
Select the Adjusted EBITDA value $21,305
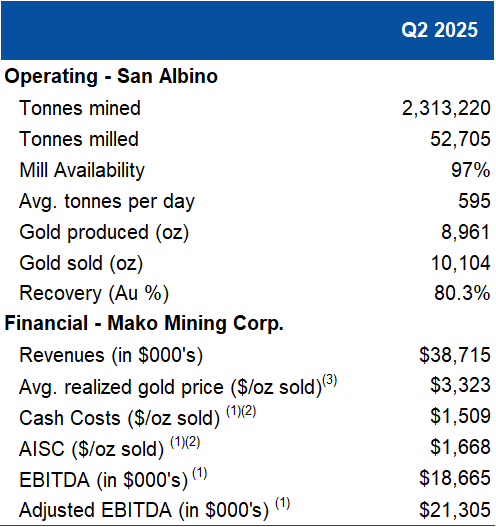(x=455, y=510)
